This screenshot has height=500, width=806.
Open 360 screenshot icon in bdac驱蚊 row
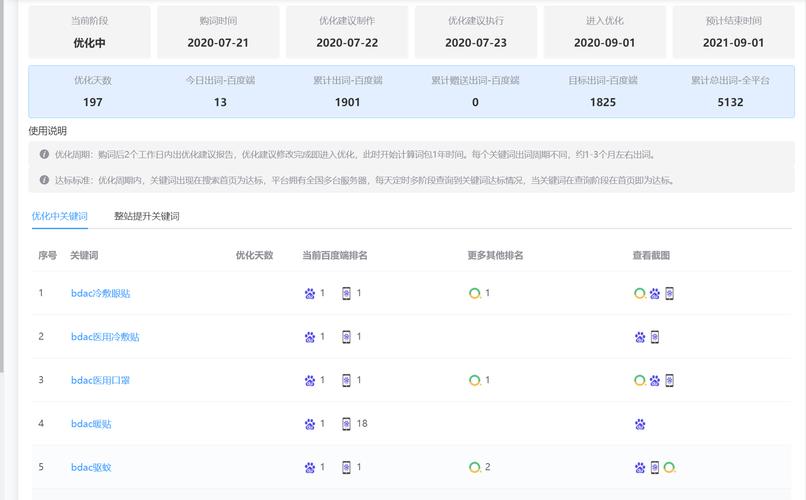click(x=670, y=467)
